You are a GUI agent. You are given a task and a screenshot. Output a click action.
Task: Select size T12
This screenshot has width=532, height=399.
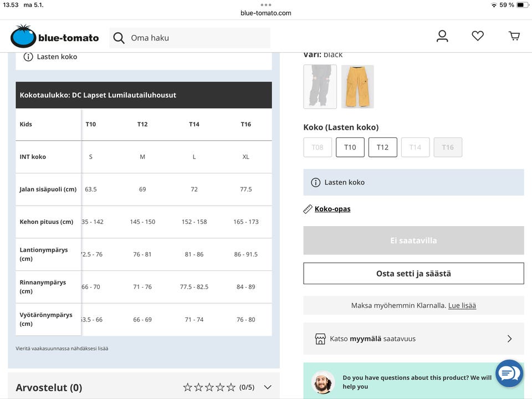(x=383, y=147)
